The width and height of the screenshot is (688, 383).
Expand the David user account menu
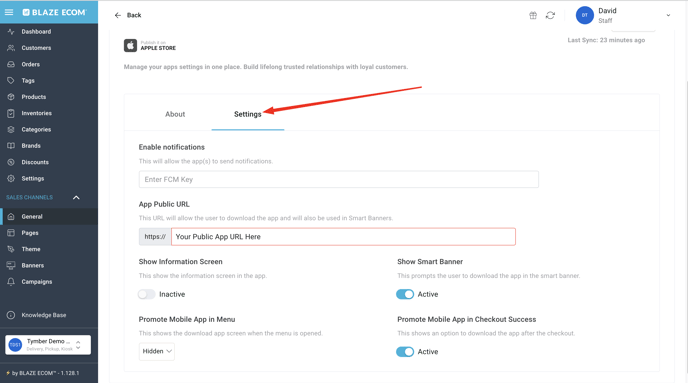[668, 15]
